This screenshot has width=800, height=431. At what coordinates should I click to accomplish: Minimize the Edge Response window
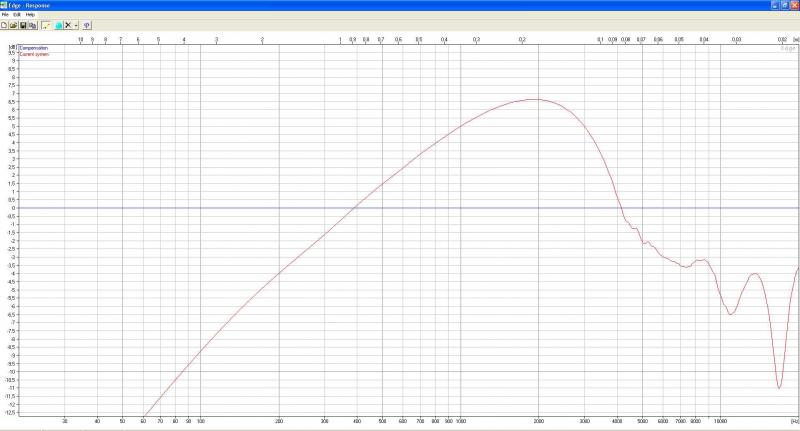tap(773, 5)
